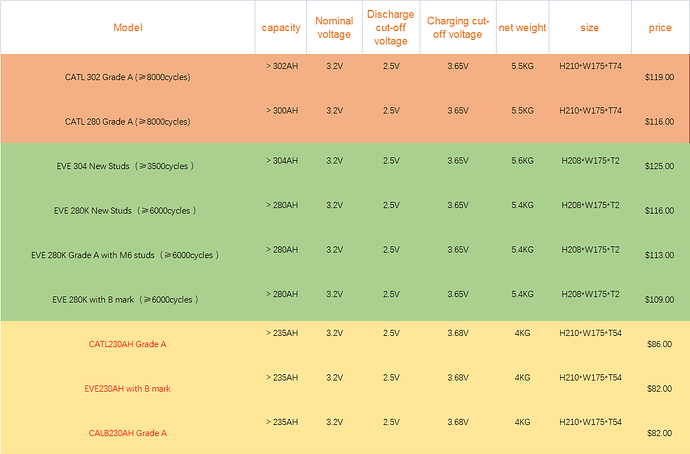Select the 2.5V discharge voltage in the CALB230AH row
Viewport: 690px width, 454px height.
point(391,422)
